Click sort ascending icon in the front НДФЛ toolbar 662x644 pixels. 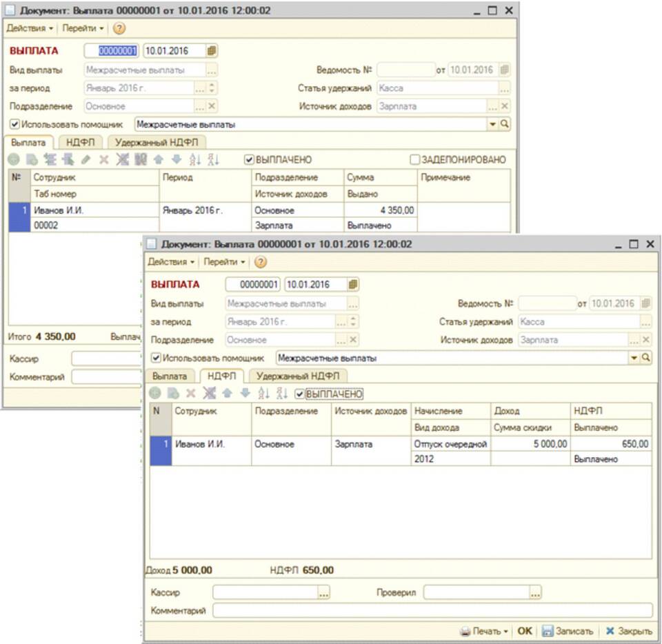263,393
